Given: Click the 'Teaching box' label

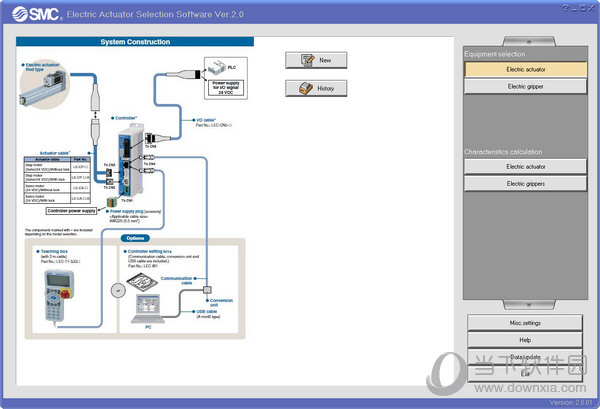Looking at the screenshot, I should point(52,251).
